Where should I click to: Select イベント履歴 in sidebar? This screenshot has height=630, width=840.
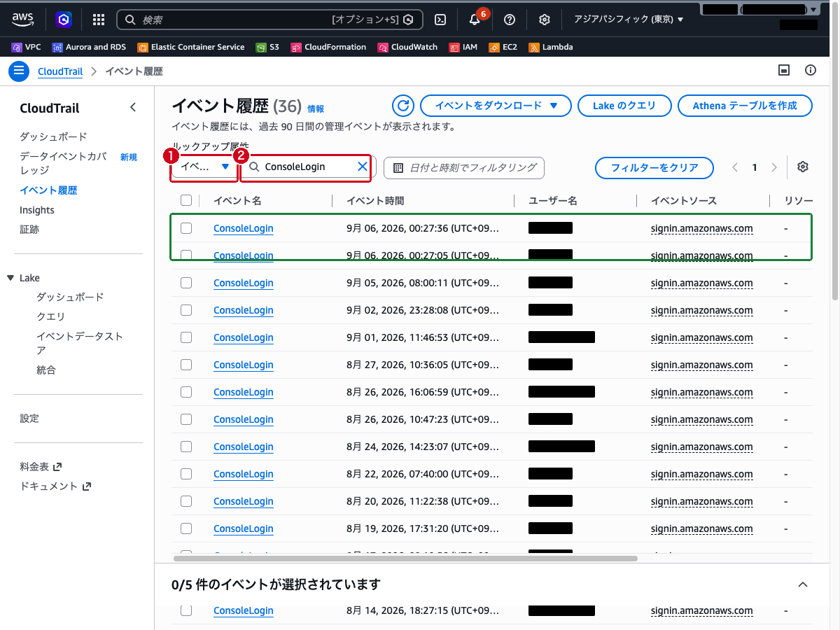click(48, 190)
